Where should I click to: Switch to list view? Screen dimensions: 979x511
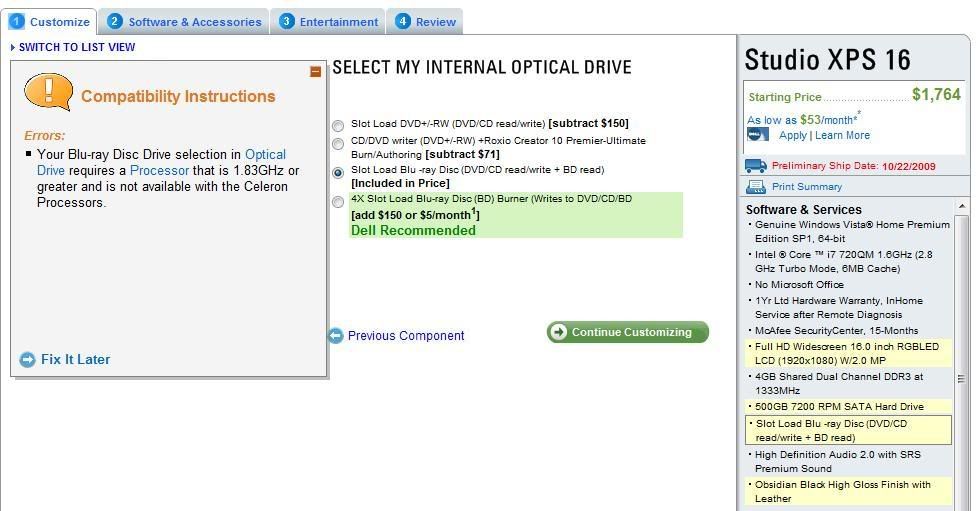coord(77,47)
